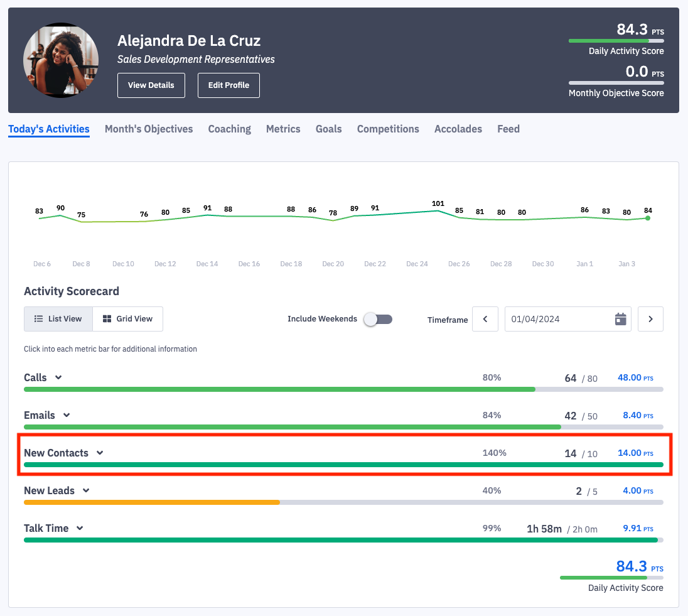
Task: Expand the New Contacts metric details
Action: 99,453
